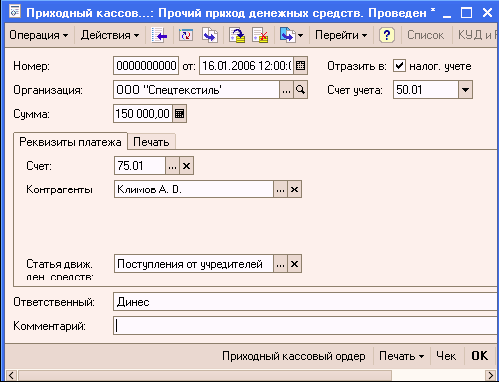Image resolution: width=499 pixels, height=382 pixels.
Task: Open the Организация magnifier icon
Action: tap(300, 90)
